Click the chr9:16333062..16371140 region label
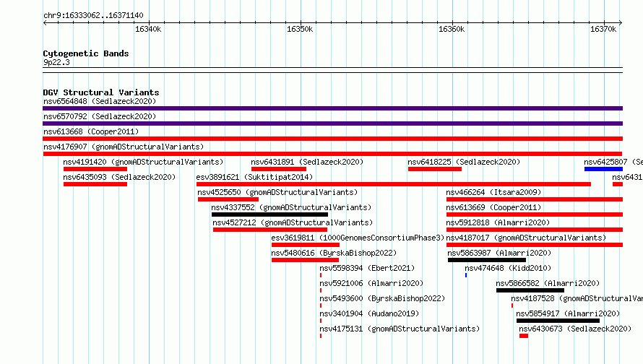The image size is (643, 364). (x=93, y=15)
